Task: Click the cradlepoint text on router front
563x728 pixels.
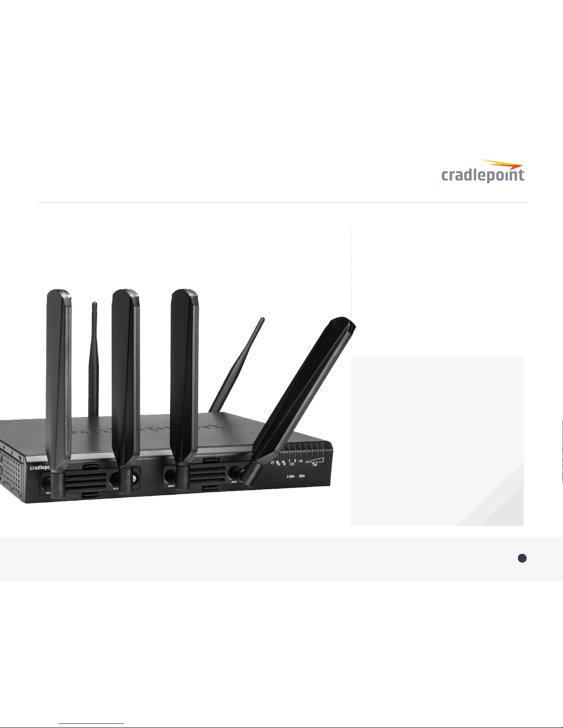Action: pos(40,468)
